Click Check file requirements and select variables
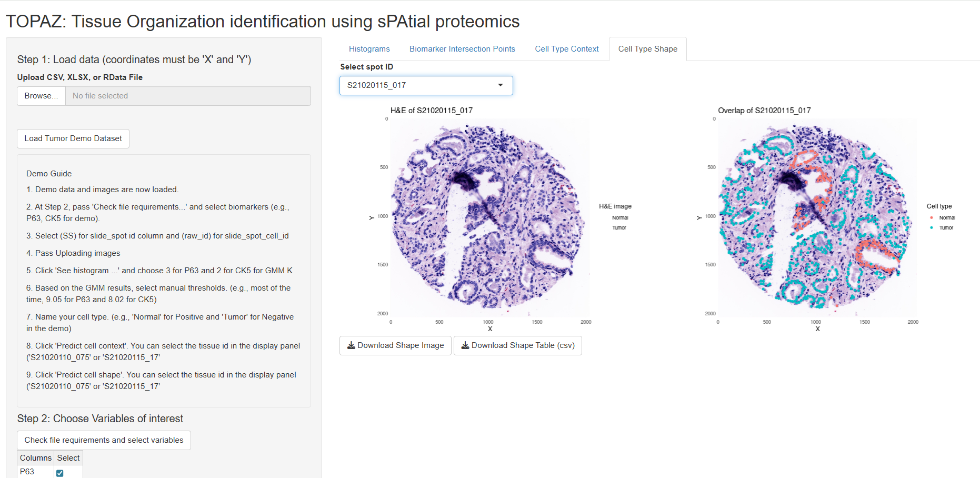 [104, 440]
